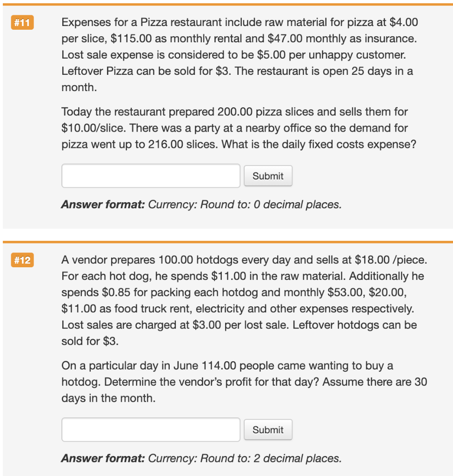Select the answer input above the hotdog answer format
Image resolution: width=453 pixels, height=476 pixels.
click(x=150, y=430)
